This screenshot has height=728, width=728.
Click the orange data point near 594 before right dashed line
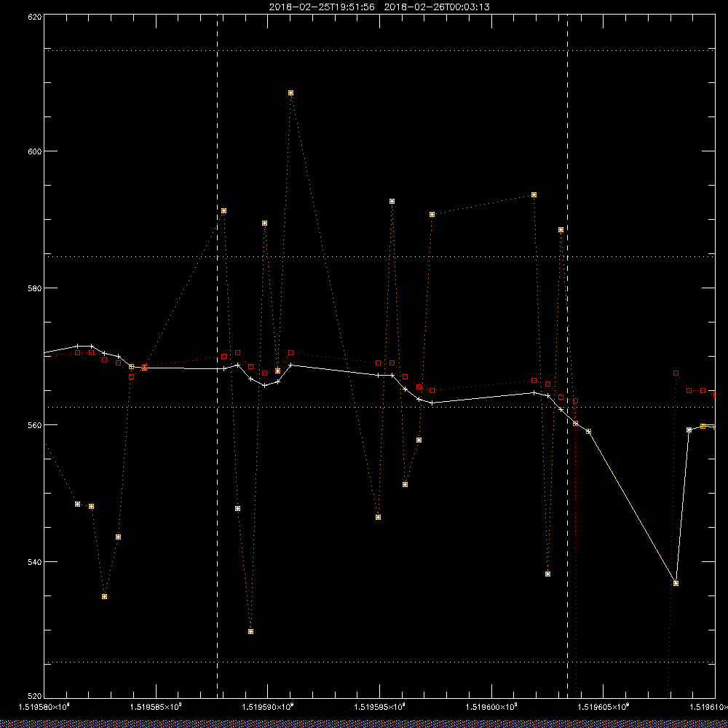coord(534,195)
